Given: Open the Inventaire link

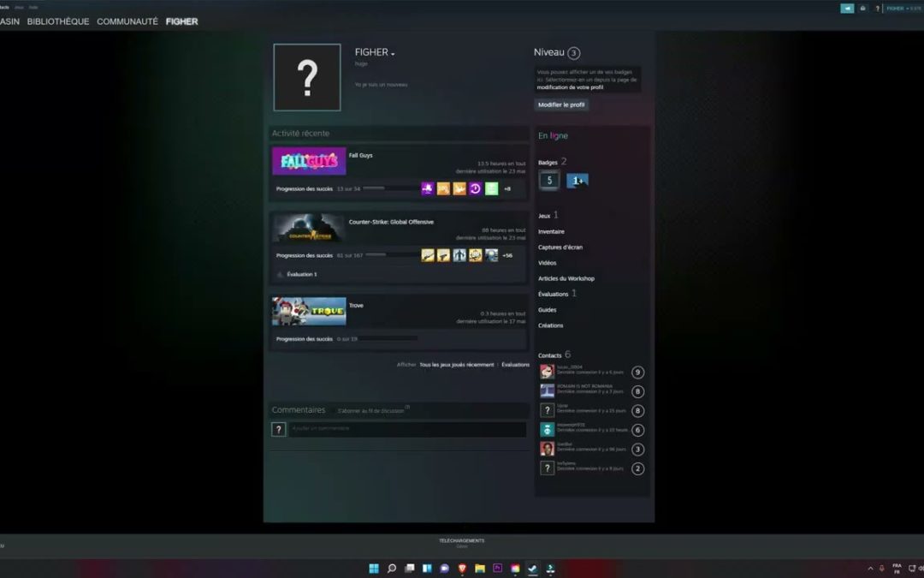Looking at the screenshot, I should click(551, 232).
